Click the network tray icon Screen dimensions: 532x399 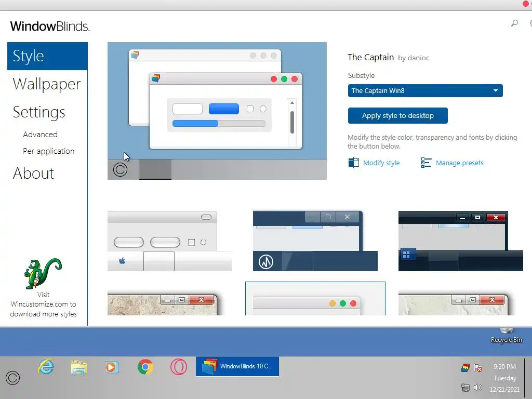[x=465, y=388]
